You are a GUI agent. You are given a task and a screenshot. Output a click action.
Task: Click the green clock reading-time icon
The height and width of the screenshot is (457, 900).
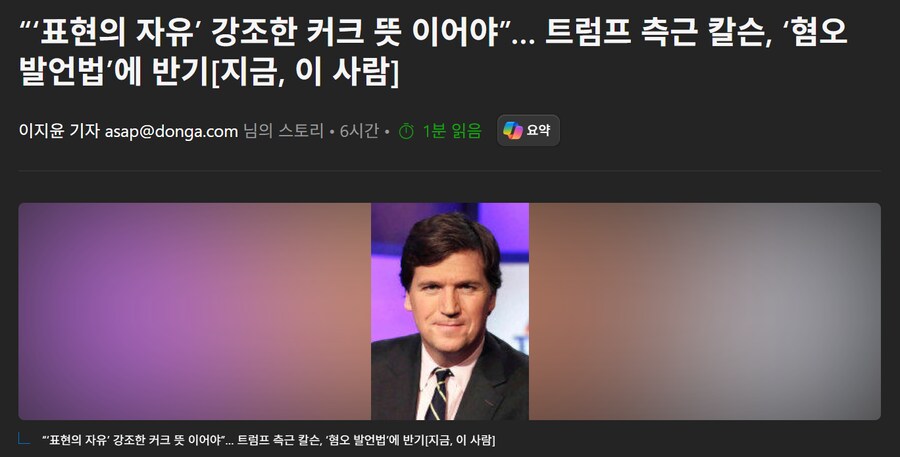pos(406,131)
